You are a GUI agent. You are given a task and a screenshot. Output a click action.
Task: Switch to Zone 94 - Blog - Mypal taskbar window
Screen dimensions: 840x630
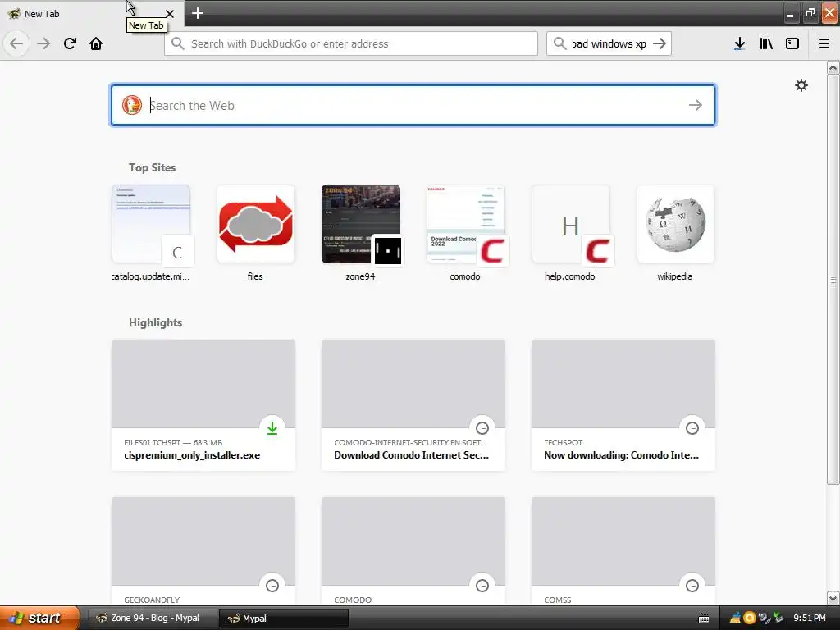pyautogui.click(x=151, y=618)
